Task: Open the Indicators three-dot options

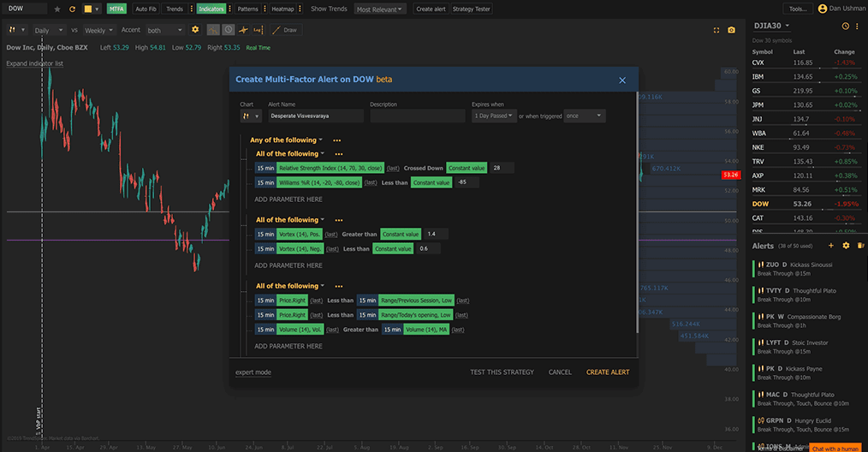Action: click(229, 9)
